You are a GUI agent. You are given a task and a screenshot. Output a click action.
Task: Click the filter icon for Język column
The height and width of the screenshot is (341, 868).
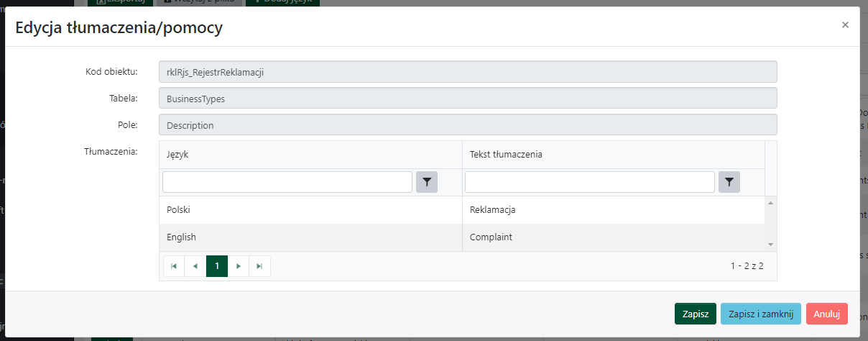point(427,183)
